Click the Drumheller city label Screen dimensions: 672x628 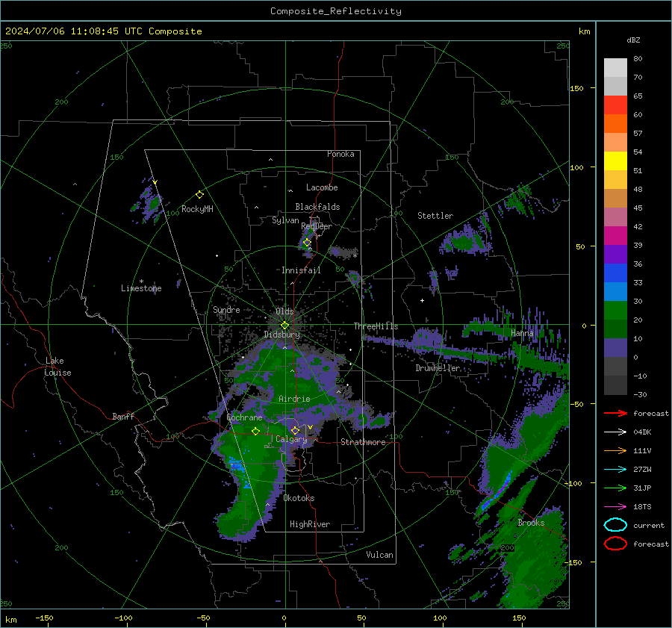pos(438,368)
